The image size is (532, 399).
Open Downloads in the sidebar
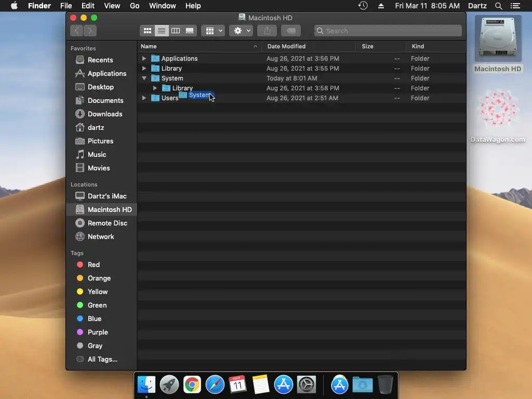(101, 114)
